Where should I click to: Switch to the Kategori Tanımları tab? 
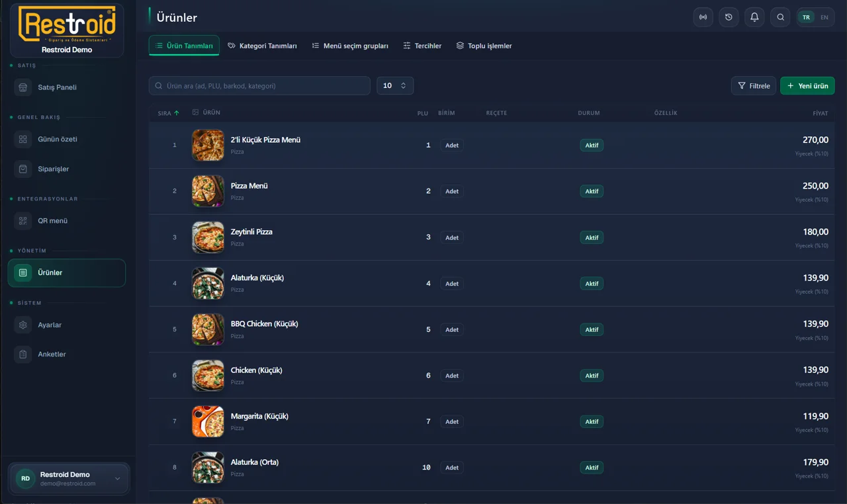pos(262,46)
